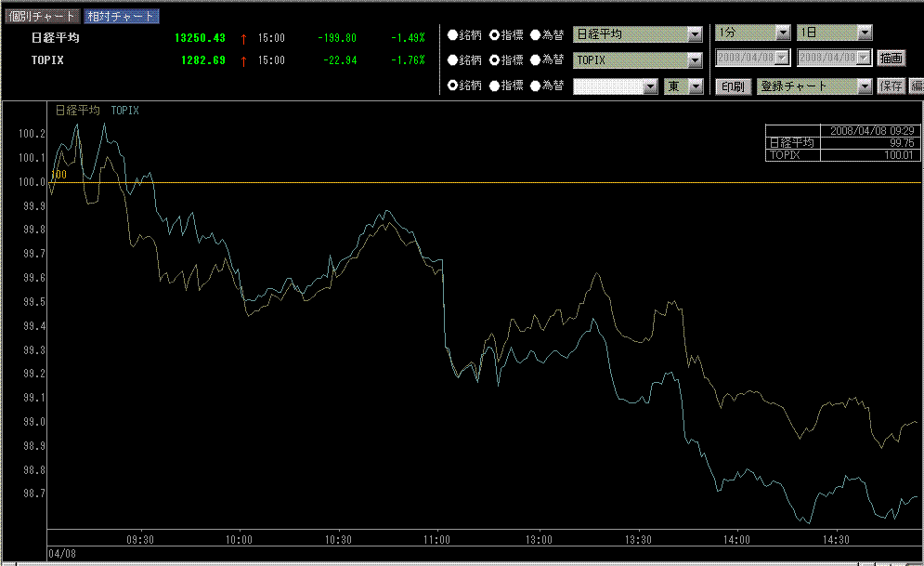Click the empty stock selector in the third row

[x=616, y=86]
